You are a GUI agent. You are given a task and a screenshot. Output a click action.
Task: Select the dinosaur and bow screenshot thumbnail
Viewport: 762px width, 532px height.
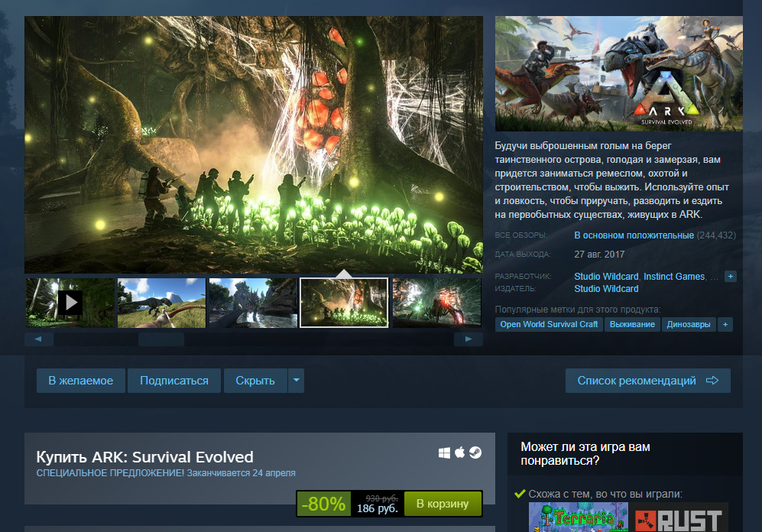click(161, 303)
